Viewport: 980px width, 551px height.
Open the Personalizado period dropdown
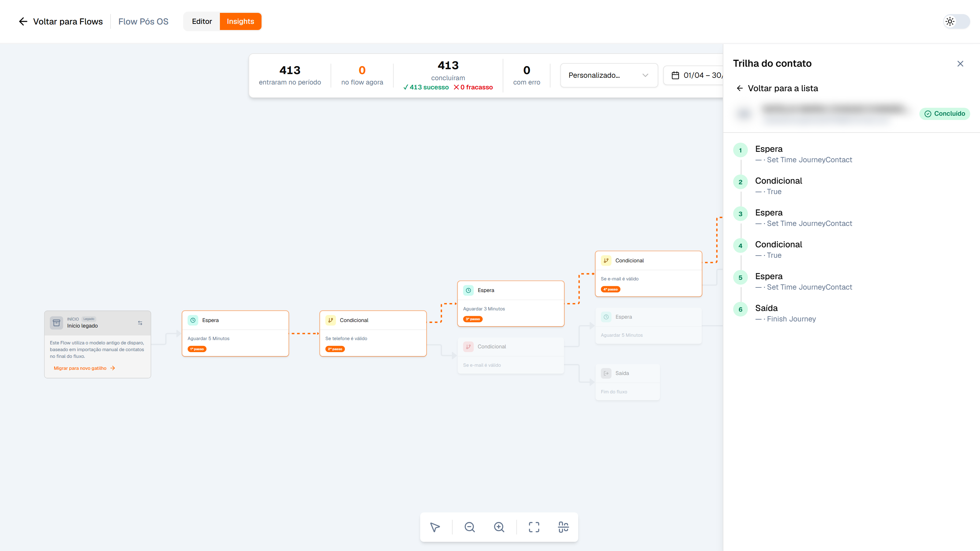609,75
